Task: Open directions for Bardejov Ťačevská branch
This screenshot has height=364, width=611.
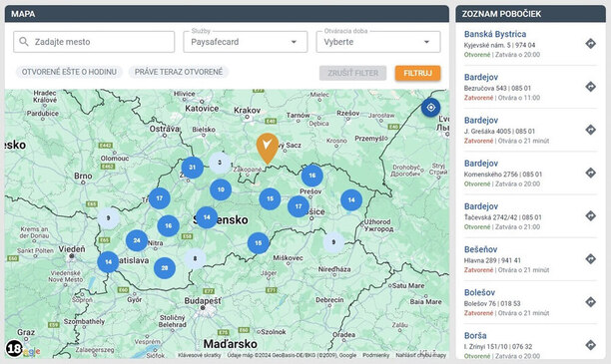Action: pyautogui.click(x=590, y=215)
